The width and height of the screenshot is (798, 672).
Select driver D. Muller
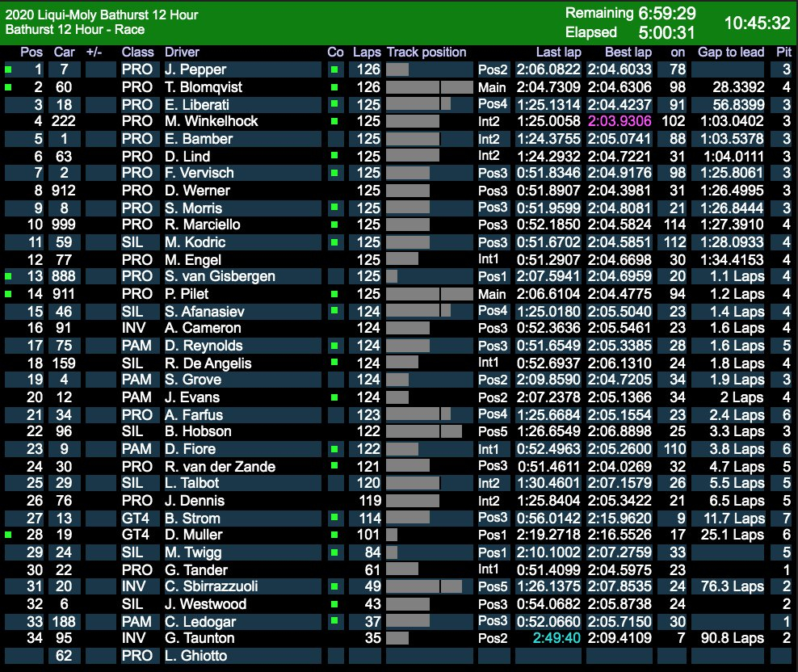[x=193, y=535]
